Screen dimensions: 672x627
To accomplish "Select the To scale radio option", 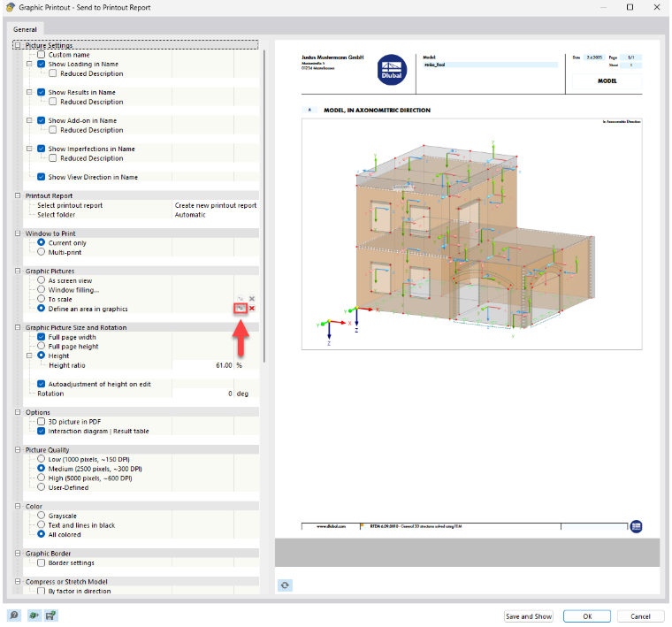I will coord(42,299).
